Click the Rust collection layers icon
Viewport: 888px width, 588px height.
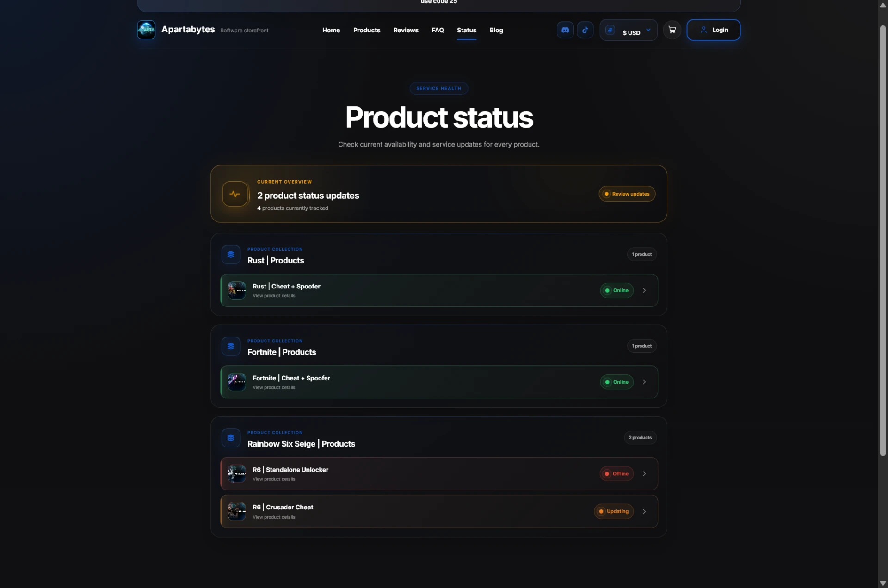(x=231, y=255)
